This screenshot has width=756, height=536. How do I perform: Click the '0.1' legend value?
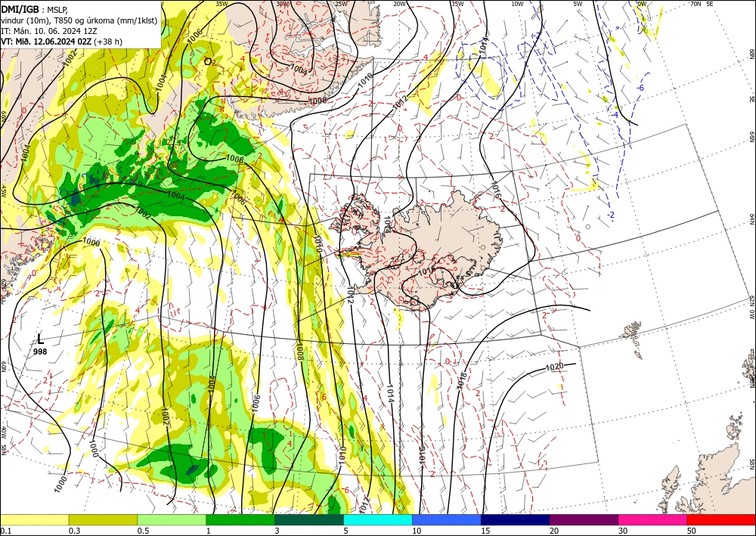tap(5, 531)
